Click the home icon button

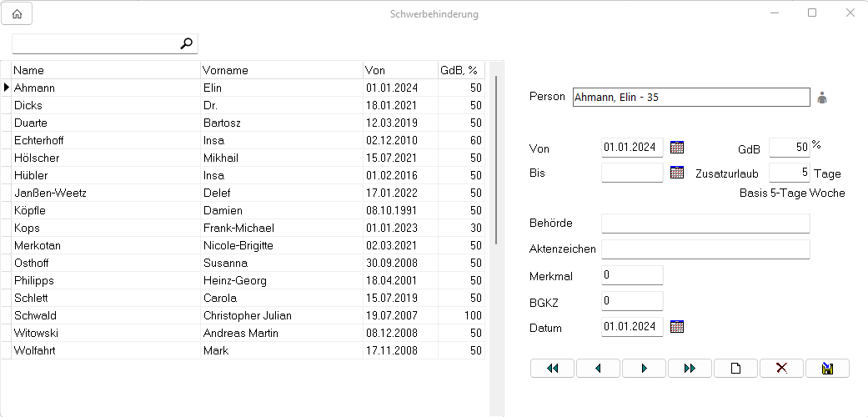click(x=17, y=14)
